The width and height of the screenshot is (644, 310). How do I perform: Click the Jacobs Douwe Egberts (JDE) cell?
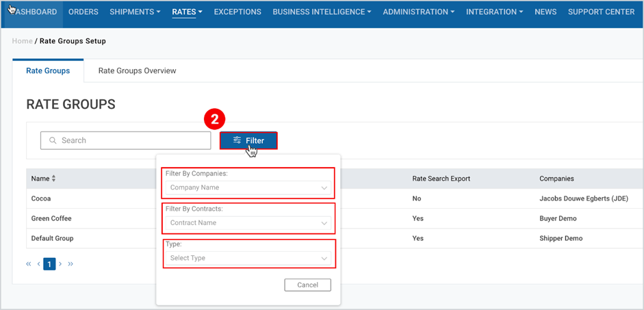coord(584,198)
